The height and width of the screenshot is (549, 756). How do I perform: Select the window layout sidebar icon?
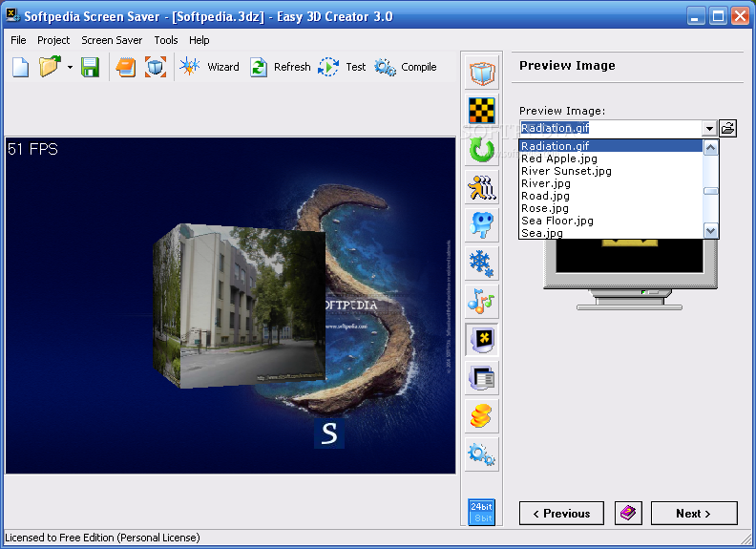pyautogui.click(x=482, y=378)
